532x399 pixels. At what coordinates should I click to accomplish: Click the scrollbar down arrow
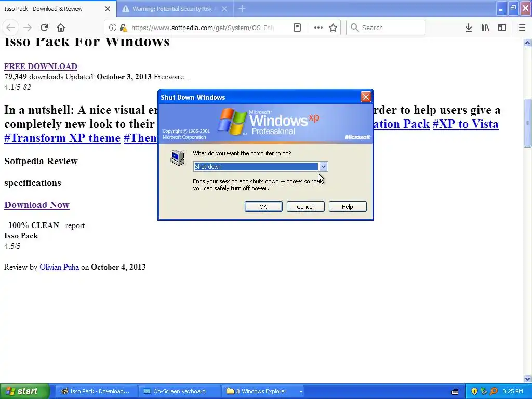click(527, 379)
